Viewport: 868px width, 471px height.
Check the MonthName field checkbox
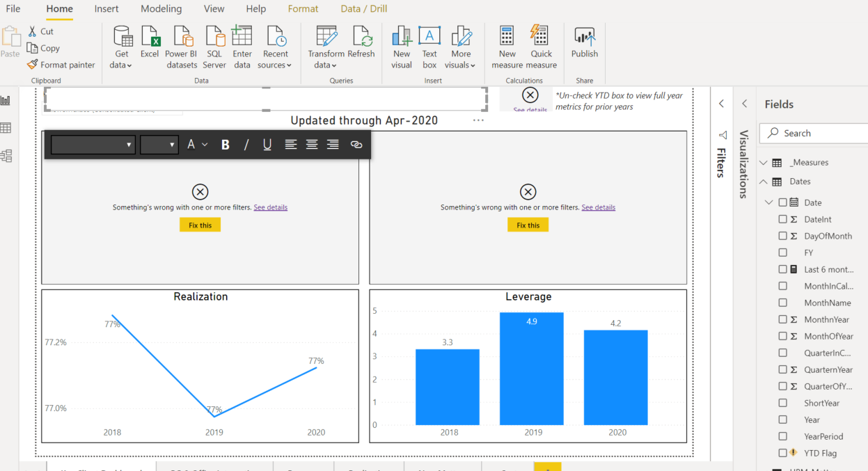click(783, 303)
